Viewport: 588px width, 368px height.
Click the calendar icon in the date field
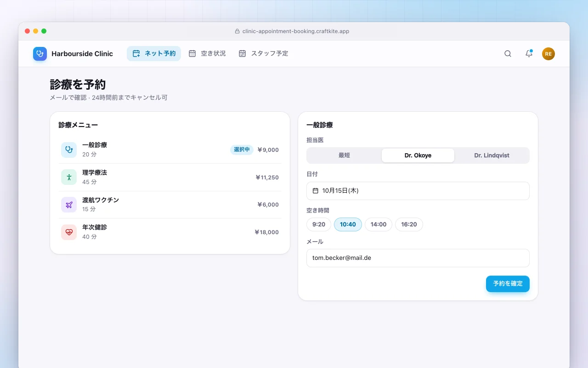click(x=316, y=190)
